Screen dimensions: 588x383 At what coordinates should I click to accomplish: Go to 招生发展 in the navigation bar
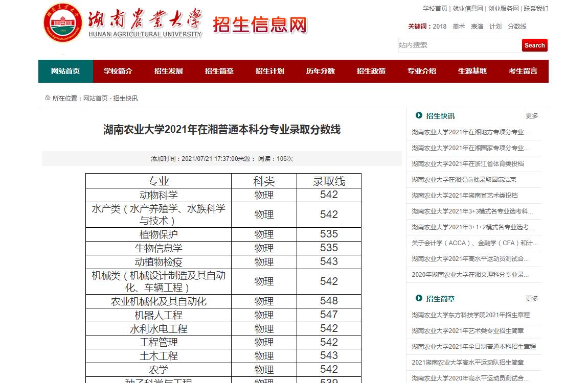[x=169, y=71]
